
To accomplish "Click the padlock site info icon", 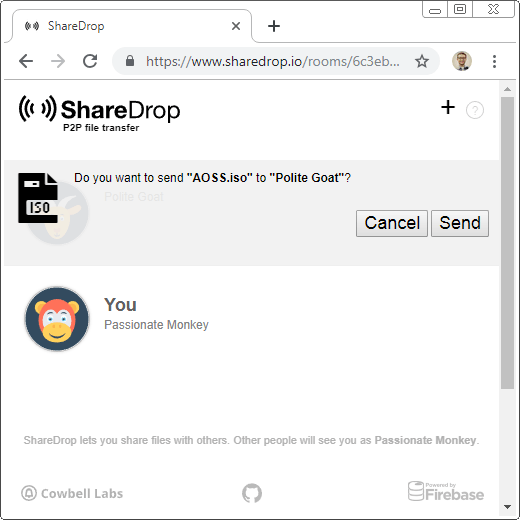I will tap(130, 61).
